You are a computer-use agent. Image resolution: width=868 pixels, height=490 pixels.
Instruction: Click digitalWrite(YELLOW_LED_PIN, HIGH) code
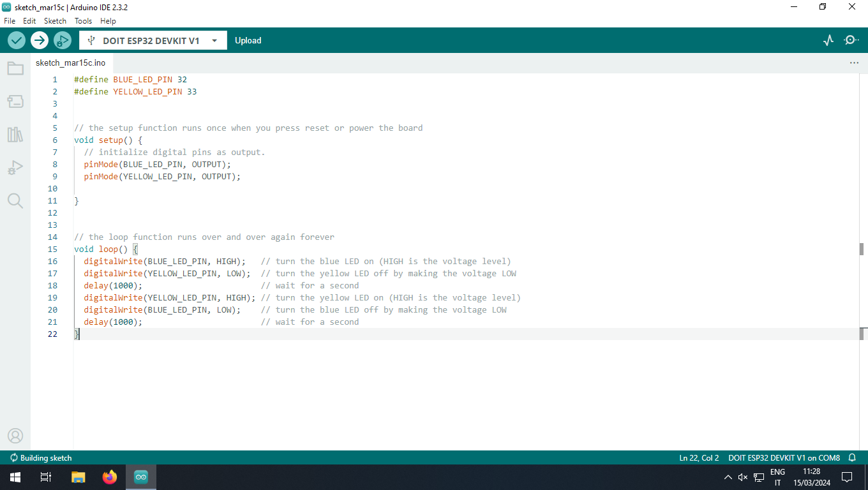(x=170, y=298)
